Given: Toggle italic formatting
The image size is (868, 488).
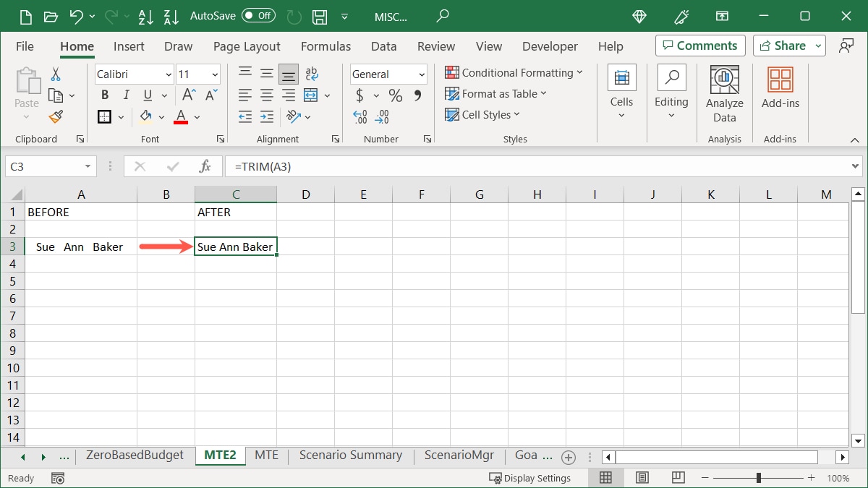Looking at the screenshot, I should point(124,95).
